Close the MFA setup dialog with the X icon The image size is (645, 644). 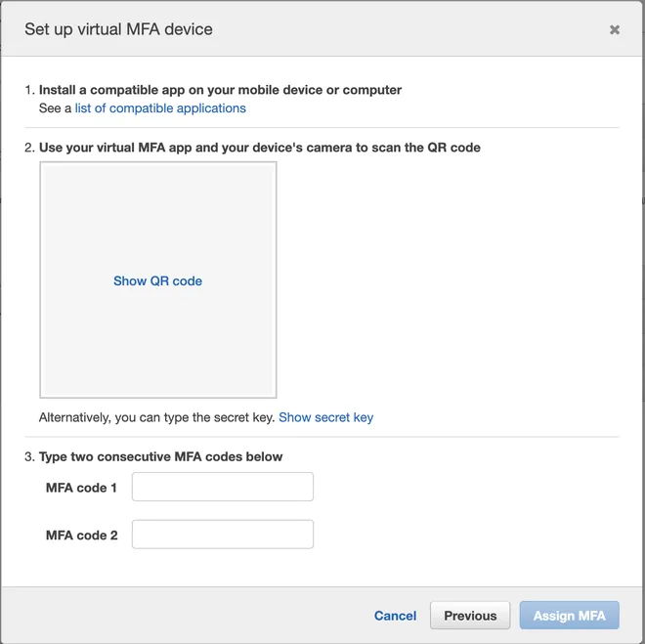614,29
